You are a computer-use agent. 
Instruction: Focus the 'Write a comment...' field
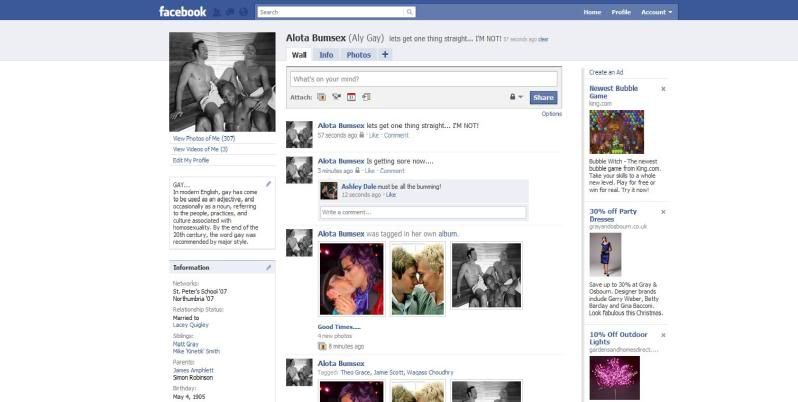click(423, 212)
